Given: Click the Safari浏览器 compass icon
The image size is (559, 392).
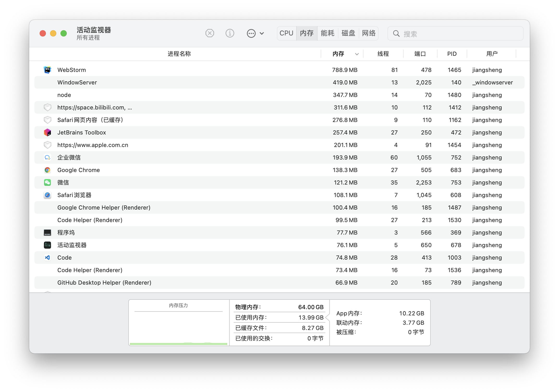Looking at the screenshot, I should pyautogui.click(x=47, y=195).
